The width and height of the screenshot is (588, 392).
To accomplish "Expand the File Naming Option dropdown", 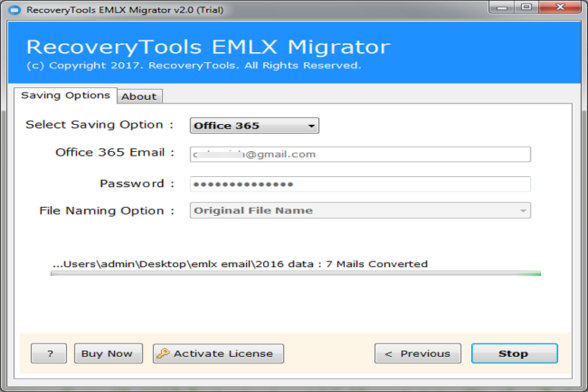I will (360, 211).
